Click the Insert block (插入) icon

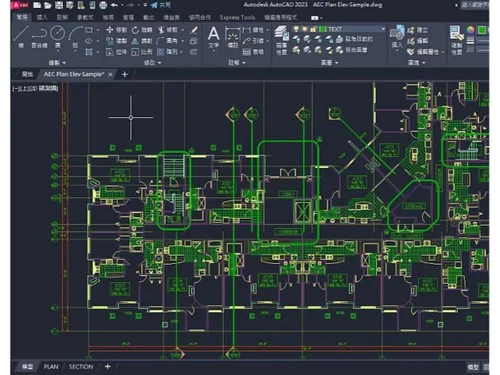click(397, 37)
